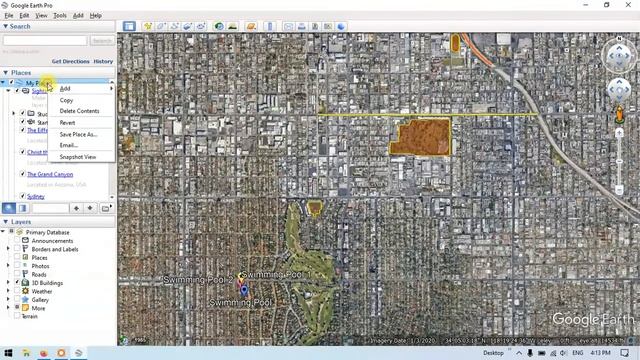
Task: Click the Add Placemark toolbar icon
Action: [x=148, y=27]
